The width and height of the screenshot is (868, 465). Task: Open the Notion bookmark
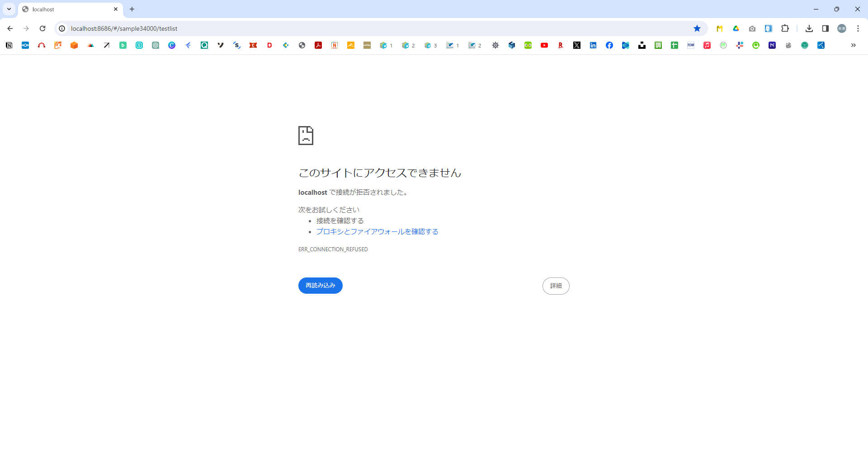pyautogui.click(x=9, y=45)
